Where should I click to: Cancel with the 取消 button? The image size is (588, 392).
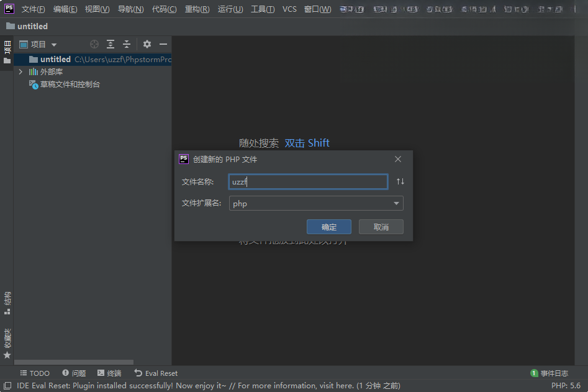(x=381, y=227)
